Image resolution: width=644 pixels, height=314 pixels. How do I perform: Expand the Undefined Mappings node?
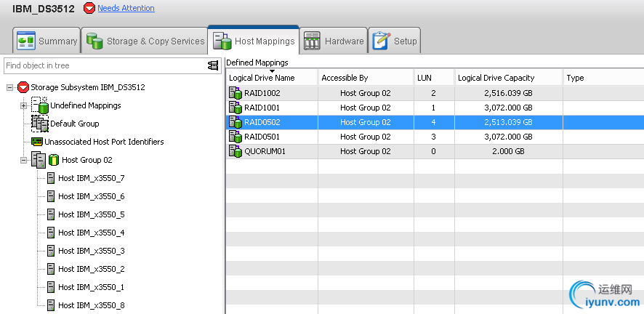click(x=23, y=105)
